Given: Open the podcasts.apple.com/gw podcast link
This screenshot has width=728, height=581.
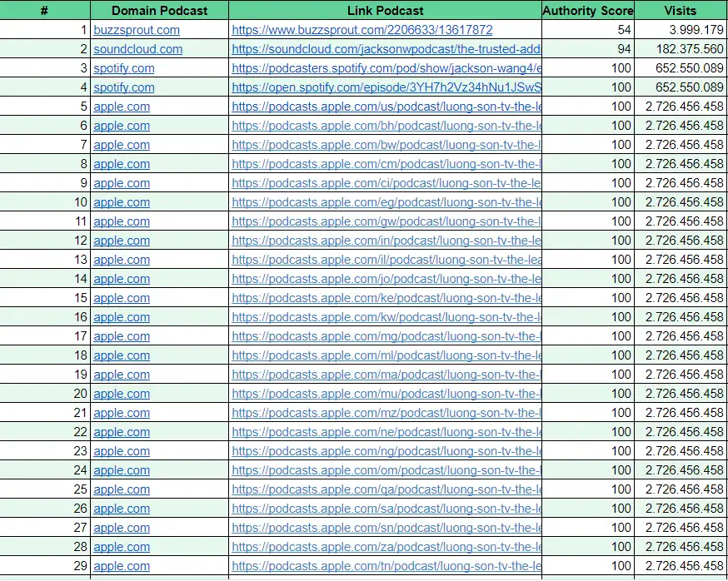Looking at the screenshot, I should click(x=386, y=221).
